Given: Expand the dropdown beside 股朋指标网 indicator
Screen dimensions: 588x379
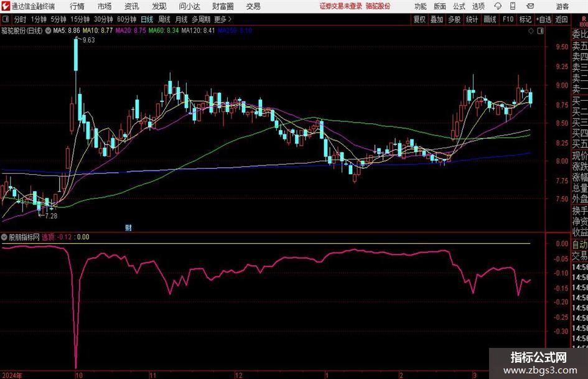Looking at the screenshot, I should pyautogui.click(x=4, y=236).
